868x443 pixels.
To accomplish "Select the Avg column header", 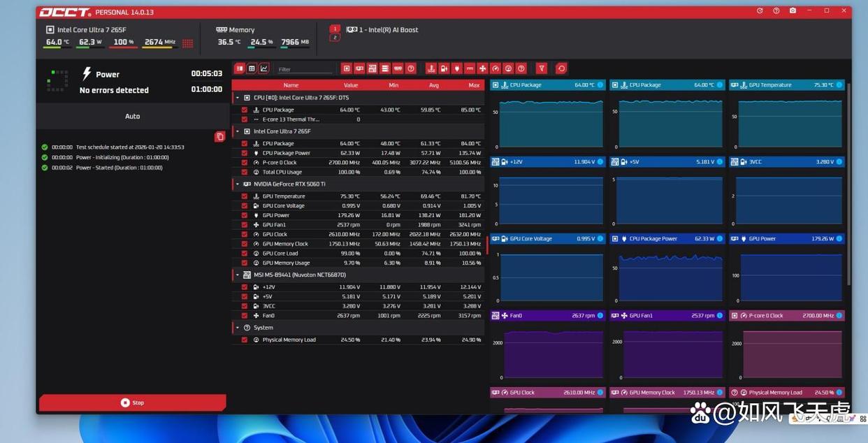I will point(434,85).
